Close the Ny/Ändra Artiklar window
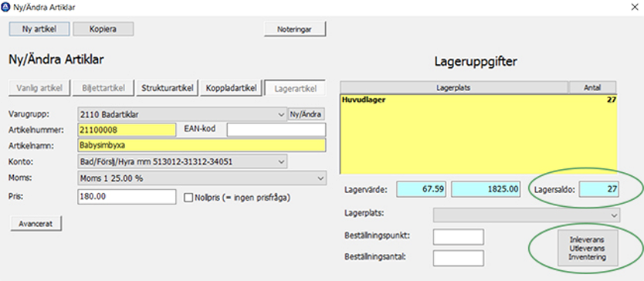The width and height of the screenshot is (644, 281). click(x=635, y=7)
